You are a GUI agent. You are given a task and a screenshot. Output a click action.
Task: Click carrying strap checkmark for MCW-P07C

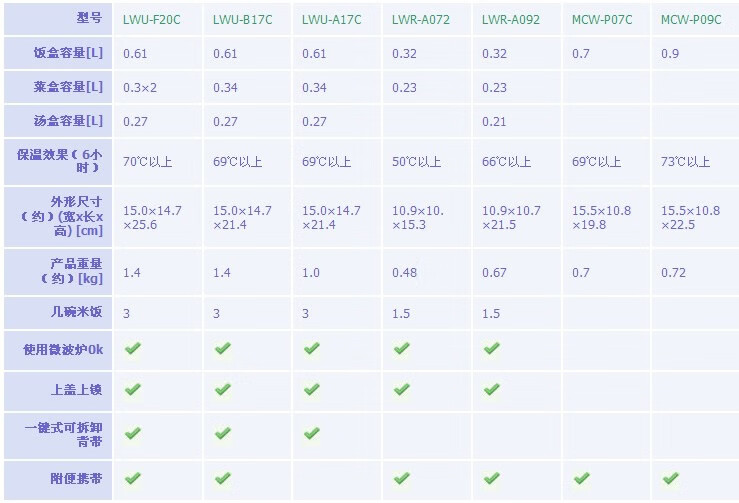[581, 478]
